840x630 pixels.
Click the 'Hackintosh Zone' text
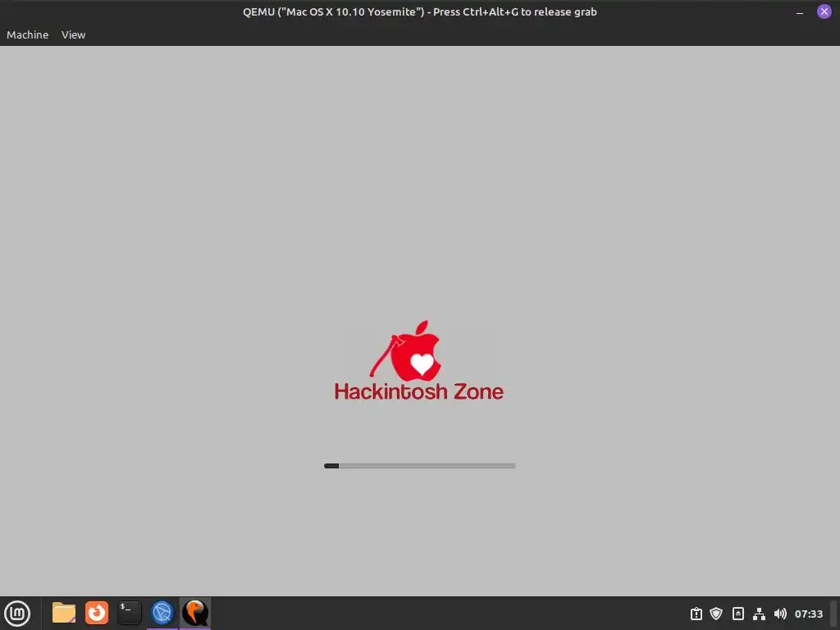coord(419,391)
